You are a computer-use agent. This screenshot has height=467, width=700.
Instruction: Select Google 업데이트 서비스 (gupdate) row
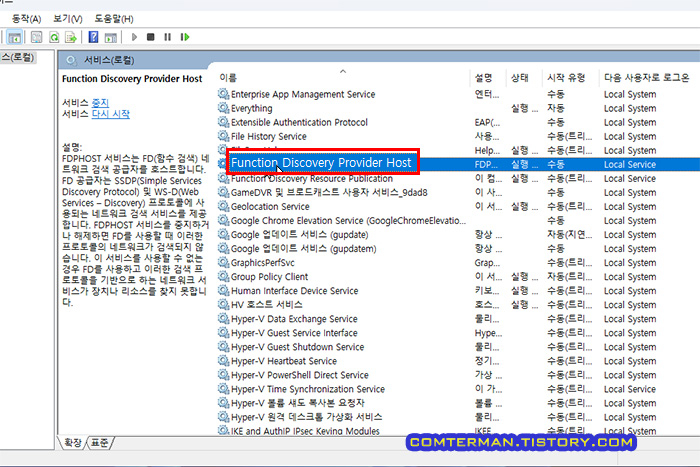click(x=300, y=234)
